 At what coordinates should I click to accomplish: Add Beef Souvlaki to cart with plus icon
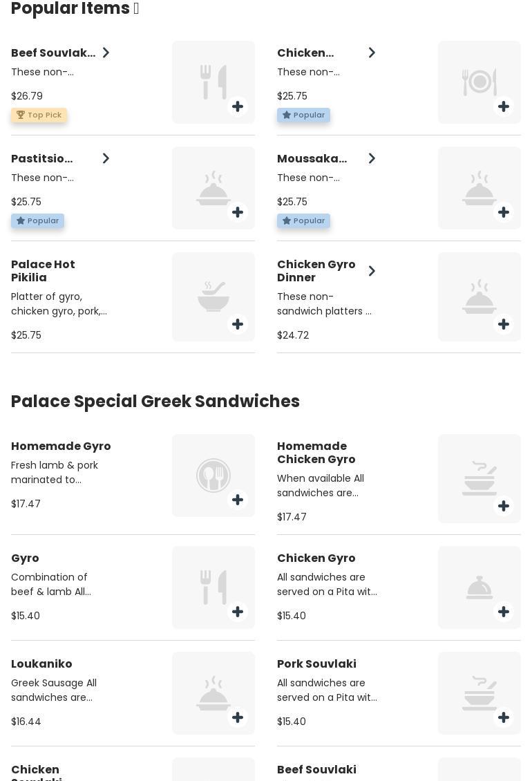(x=238, y=106)
